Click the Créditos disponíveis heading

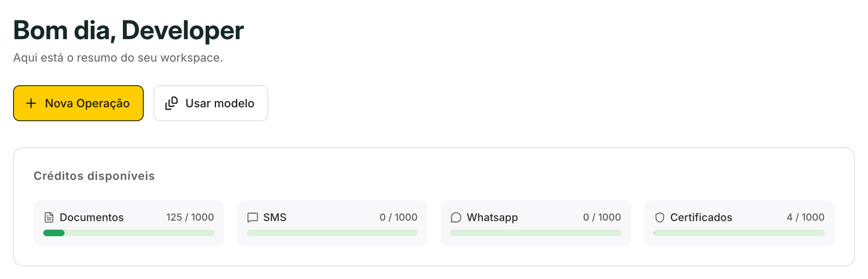point(94,176)
